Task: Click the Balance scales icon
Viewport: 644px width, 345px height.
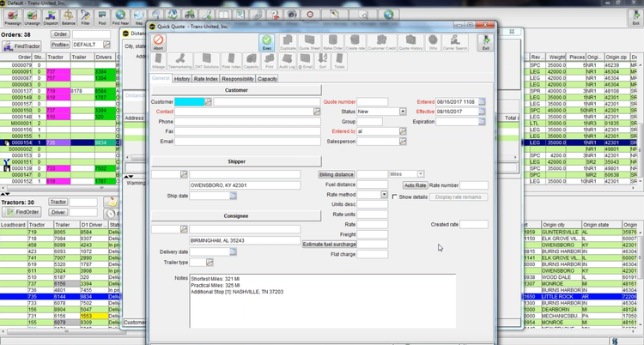Action: click(x=68, y=18)
